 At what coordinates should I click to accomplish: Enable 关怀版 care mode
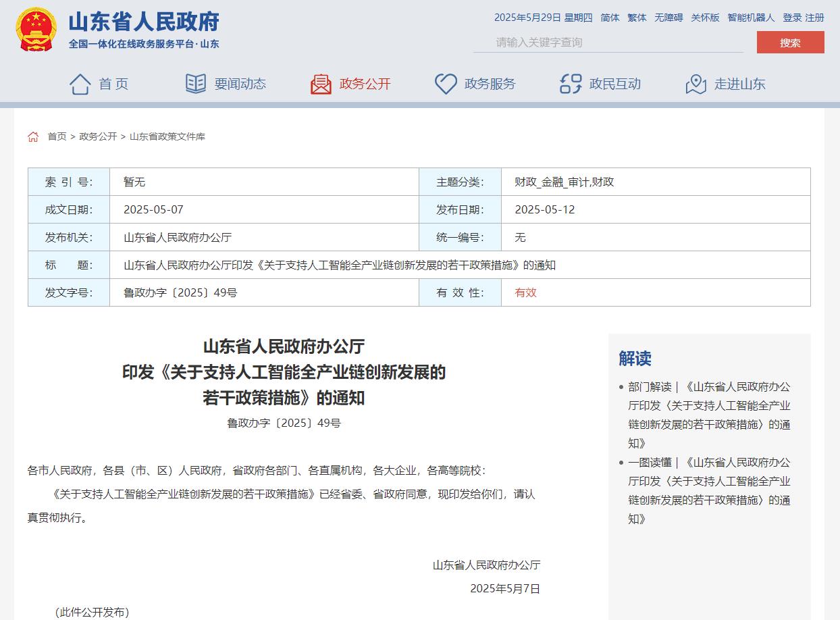click(705, 18)
